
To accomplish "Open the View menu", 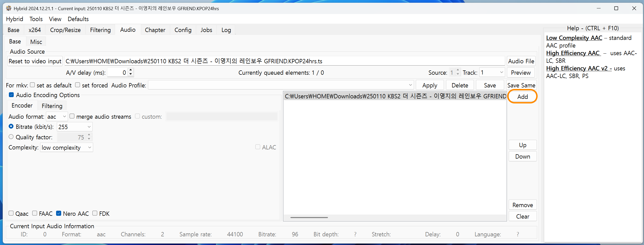I will 55,19.
